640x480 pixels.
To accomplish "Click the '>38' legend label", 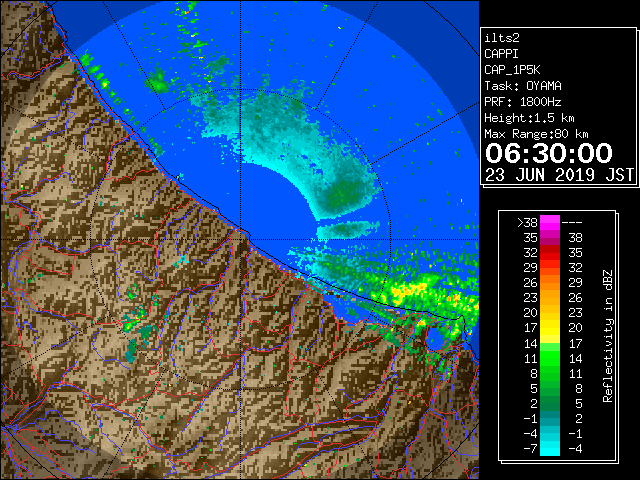I will click(527, 223).
